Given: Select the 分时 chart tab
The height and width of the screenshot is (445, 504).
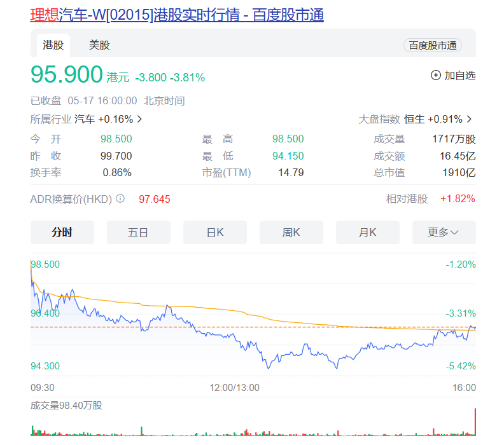Looking at the screenshot, I should click(62, 232).
